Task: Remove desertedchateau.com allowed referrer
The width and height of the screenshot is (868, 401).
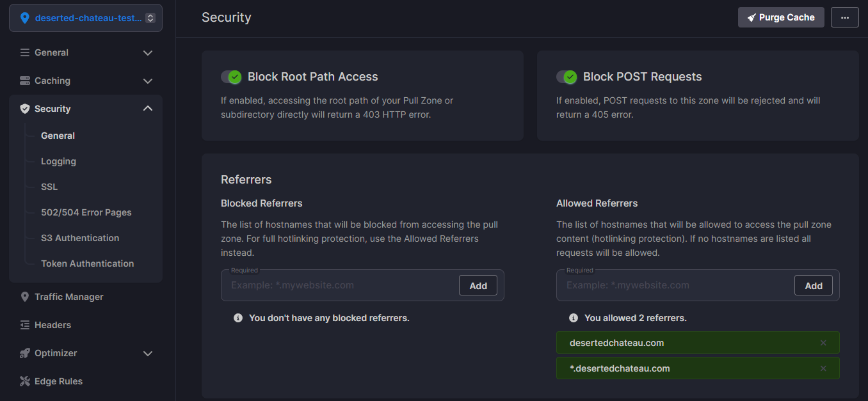Action: click(823, 343)
